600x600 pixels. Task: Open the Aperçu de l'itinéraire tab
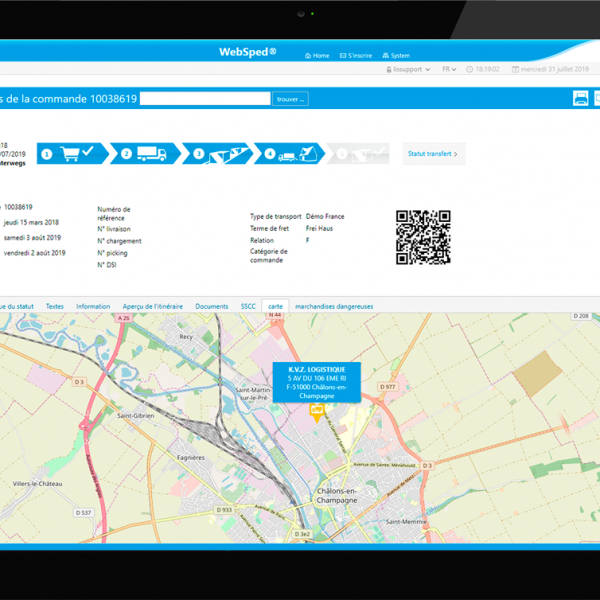tap(153, 306)
